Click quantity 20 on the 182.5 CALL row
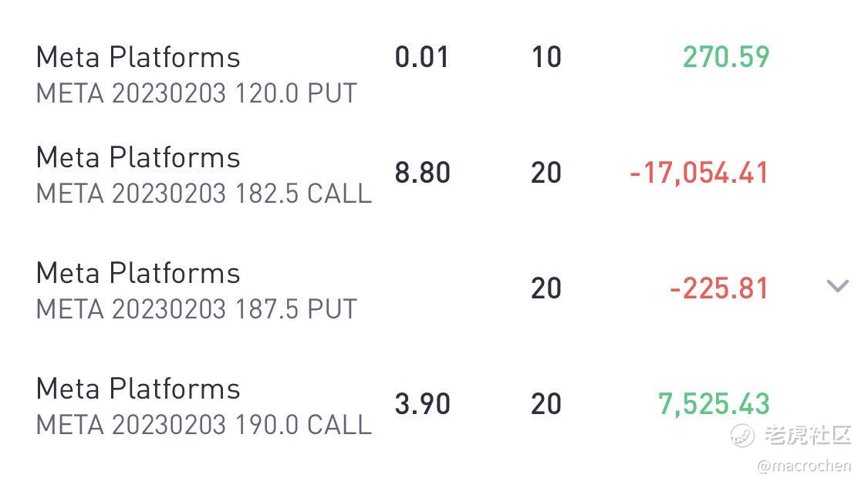868x485 pixels. tap(546, 173)
